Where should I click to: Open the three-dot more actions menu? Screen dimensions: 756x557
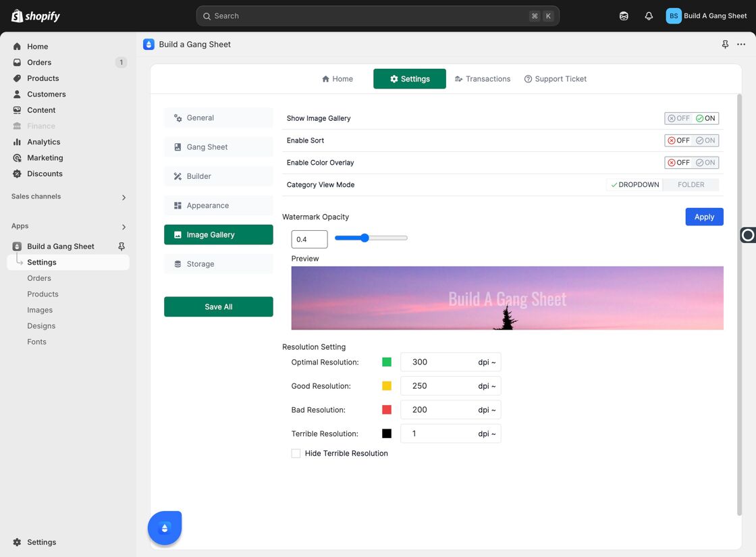[x=741, y=45]
